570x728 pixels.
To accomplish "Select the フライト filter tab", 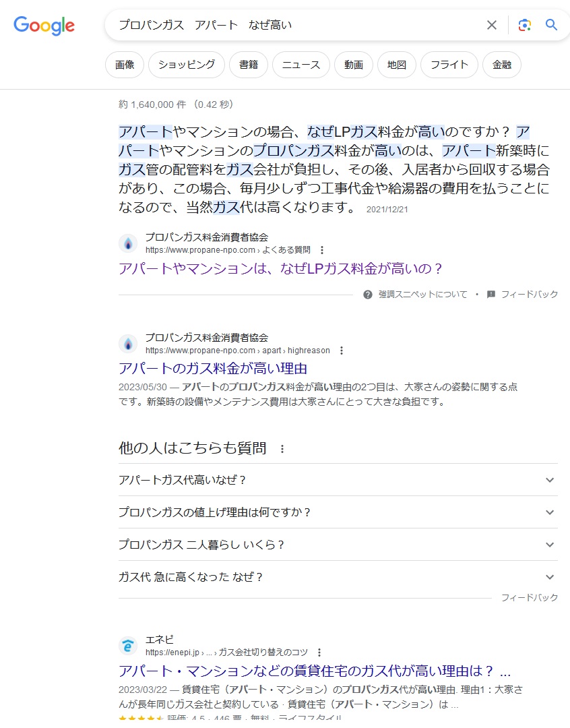I will tap(449, 65).
